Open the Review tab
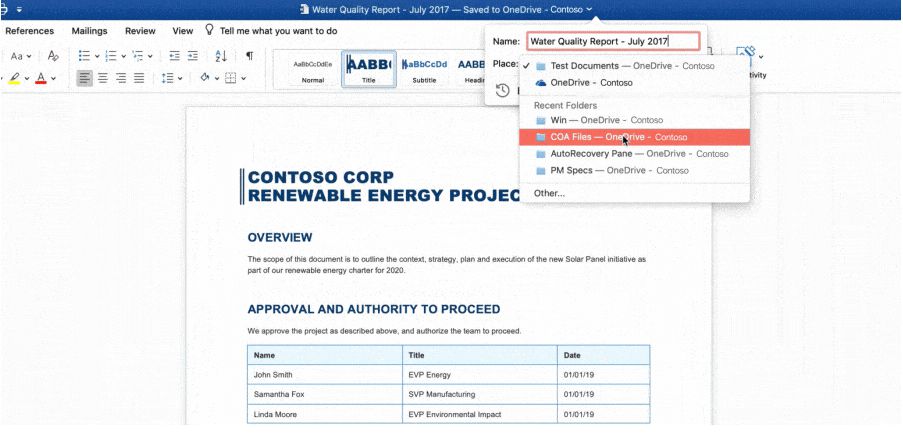The height and width of the screenshot is (444, 903). pos(140,31)
